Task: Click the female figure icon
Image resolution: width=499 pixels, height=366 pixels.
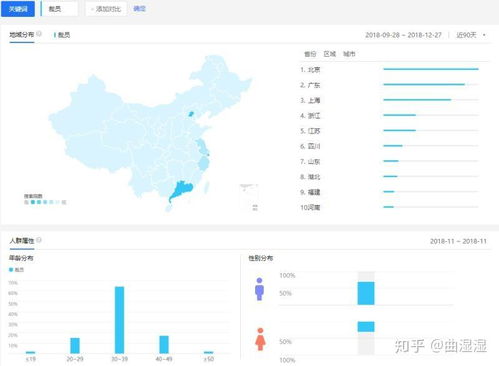Action: pos(260,339)
